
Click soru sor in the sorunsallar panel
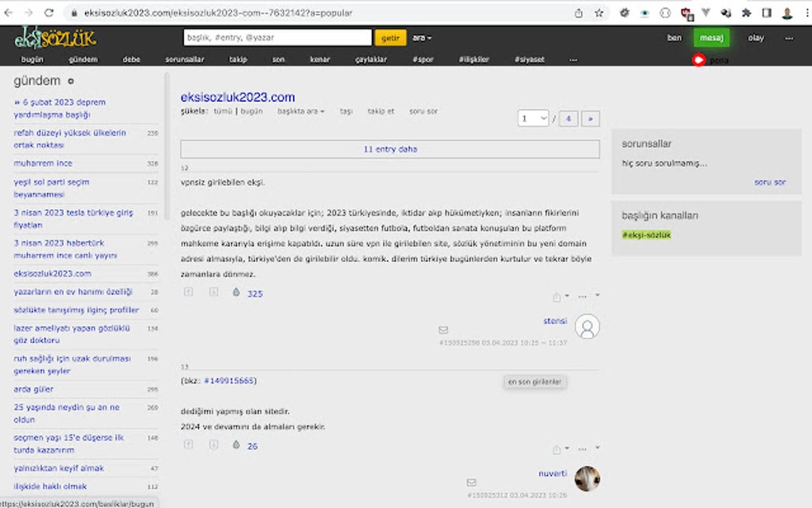770,182
